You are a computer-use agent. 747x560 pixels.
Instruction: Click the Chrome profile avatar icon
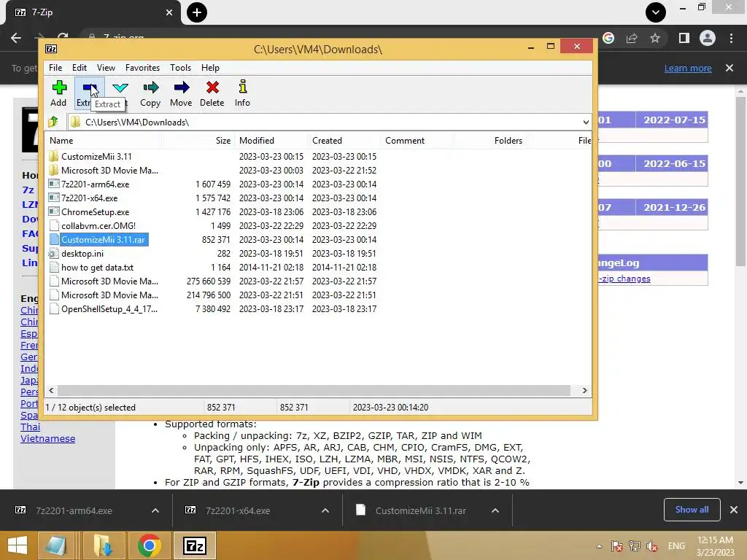point(708,38)
